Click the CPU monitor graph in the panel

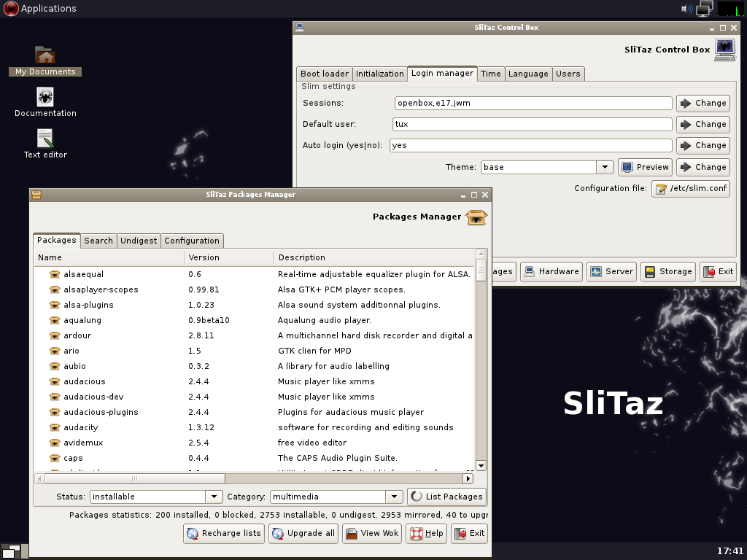pyautogui.click(x=729, y=9)
